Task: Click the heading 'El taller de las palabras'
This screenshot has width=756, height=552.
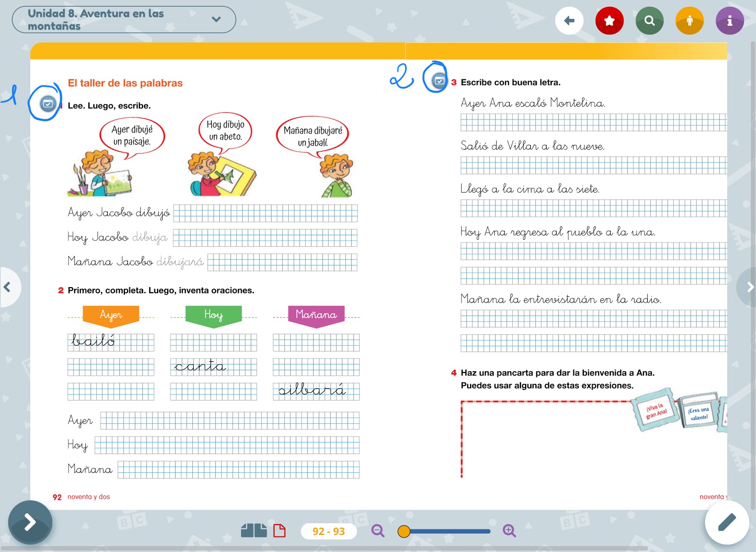Action: click(125, 83)
